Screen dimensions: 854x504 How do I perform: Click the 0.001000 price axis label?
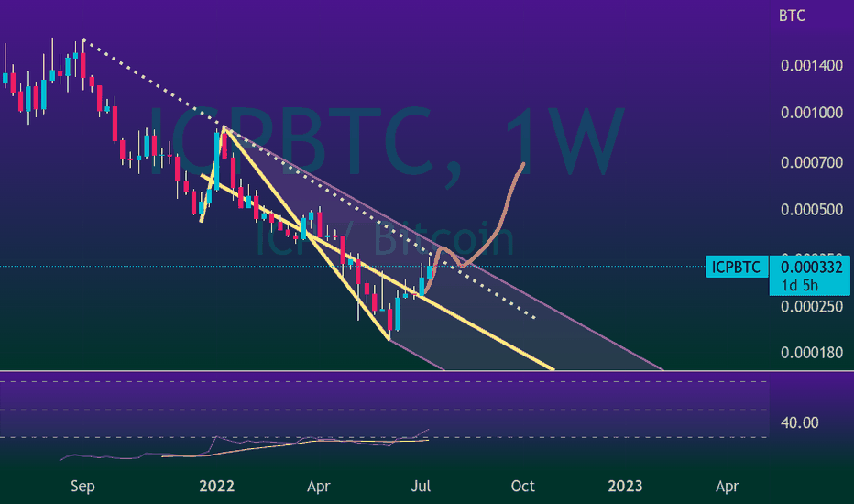(x=812, y=113)
